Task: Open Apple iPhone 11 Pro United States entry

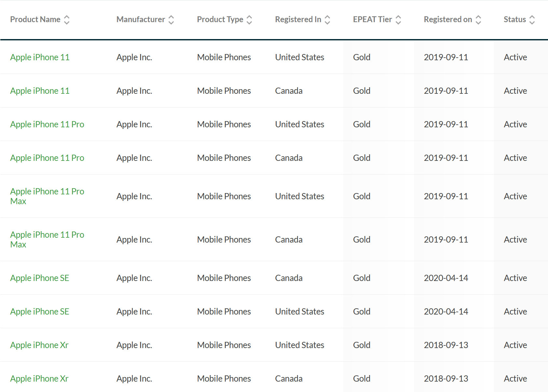Action: pos(47,124)
